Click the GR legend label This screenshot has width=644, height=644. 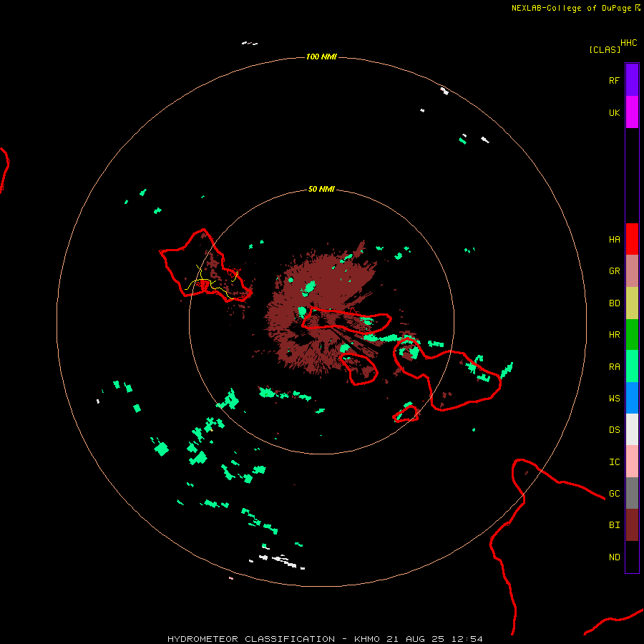click(614, 271)
